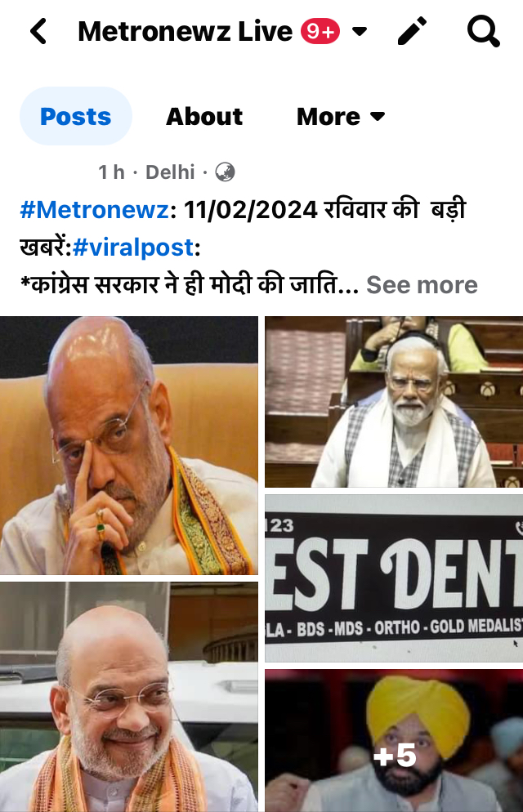Image resolution: width=523 pixels, height=812 pixels.
Task: Open the +5 more photos thumbnail
Action: pos(394,741)
